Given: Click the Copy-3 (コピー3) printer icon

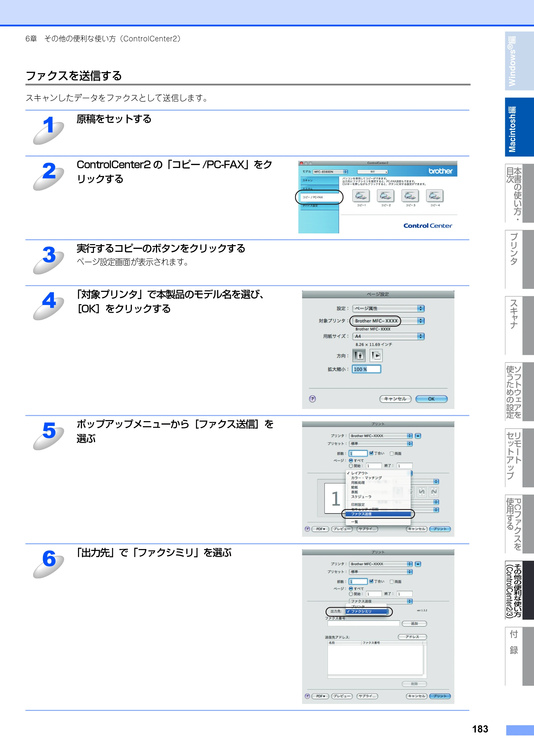Looking at the screenshot, I should (x=410, y=196).
